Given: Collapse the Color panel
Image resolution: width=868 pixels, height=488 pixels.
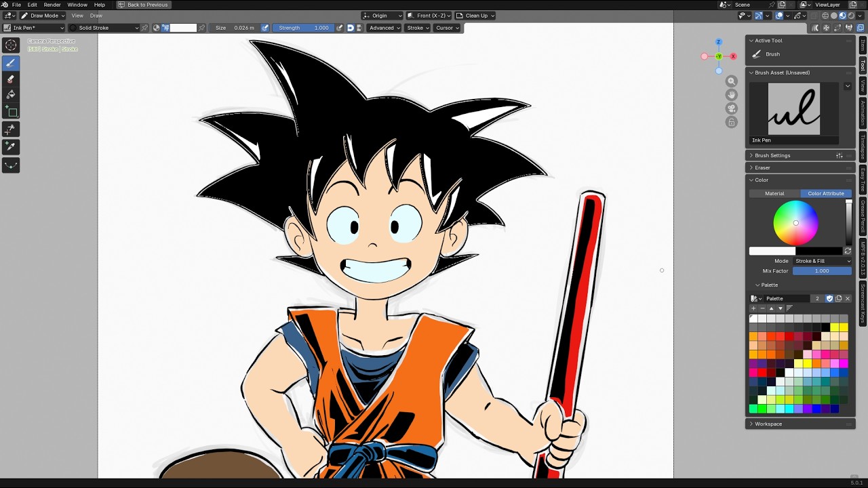Looking at the screenshot, I should pyautogui.click(x=762, y=180).
